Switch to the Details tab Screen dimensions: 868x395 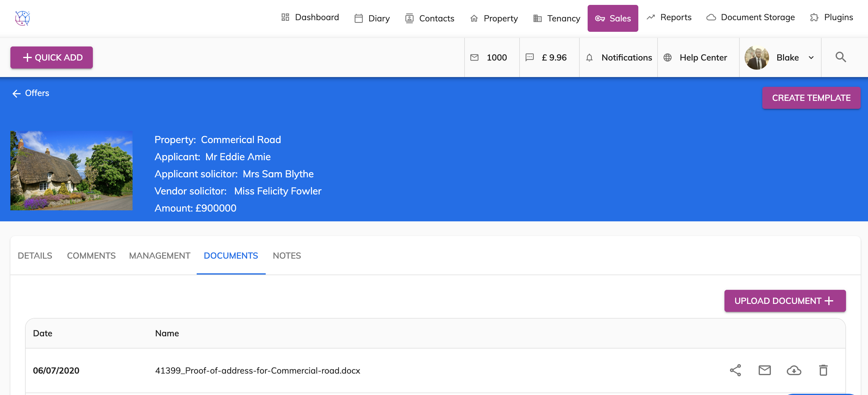click(x=35, y=255)
